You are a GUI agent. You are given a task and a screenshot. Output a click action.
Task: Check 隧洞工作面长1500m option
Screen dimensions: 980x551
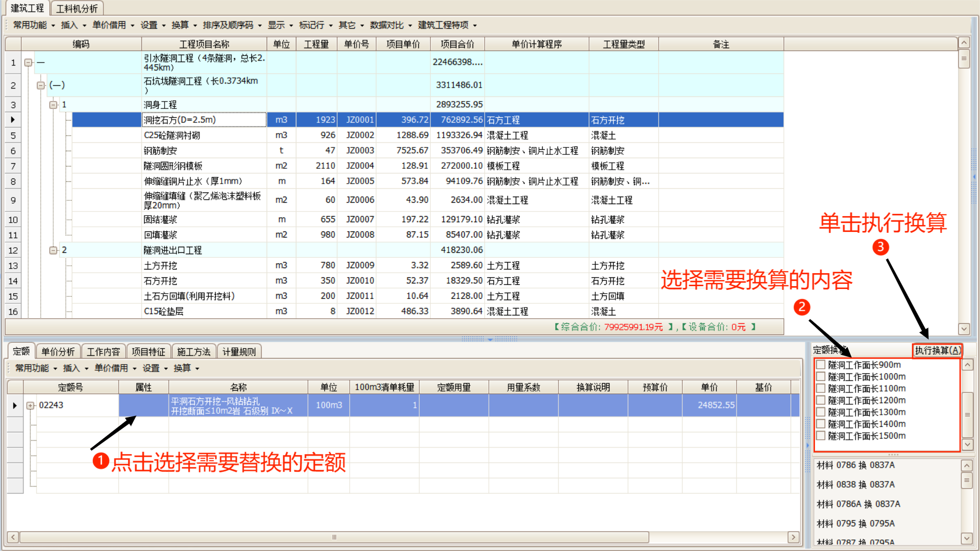(x=821, y=436)
